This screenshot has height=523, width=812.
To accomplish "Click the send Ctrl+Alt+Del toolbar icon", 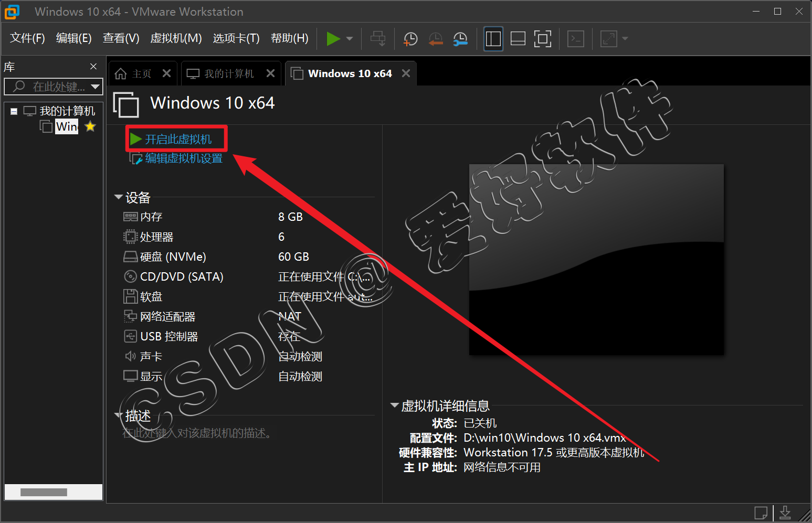I will coord(378,39).
